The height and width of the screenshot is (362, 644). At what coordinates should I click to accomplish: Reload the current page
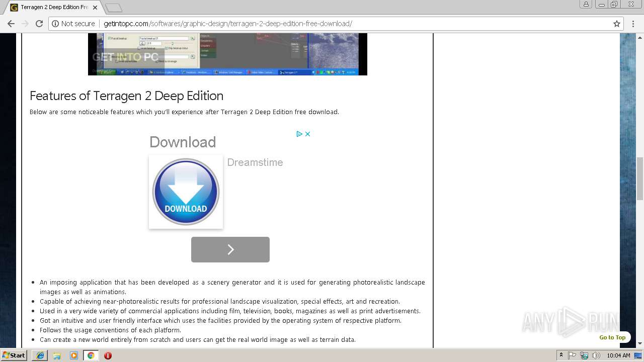[39, 24]
